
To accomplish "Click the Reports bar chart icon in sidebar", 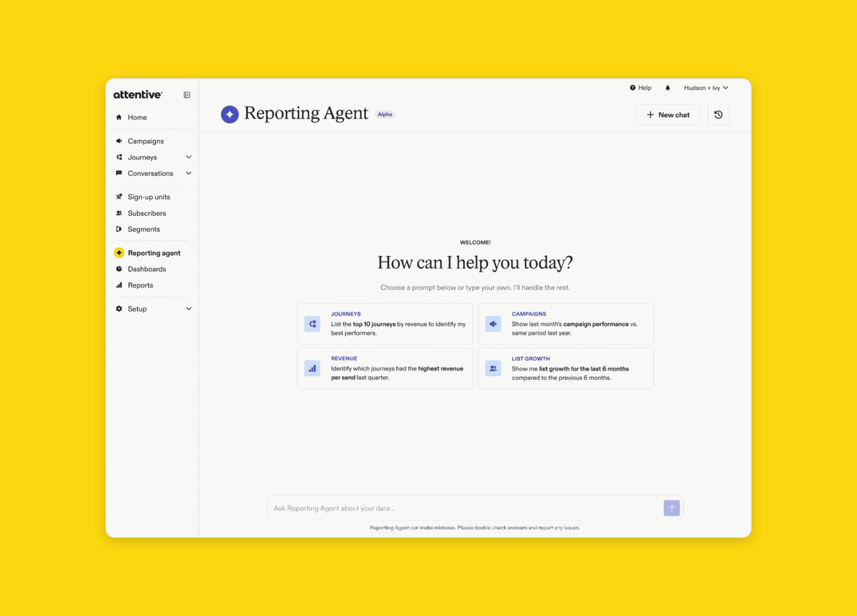I will (119, 285).
